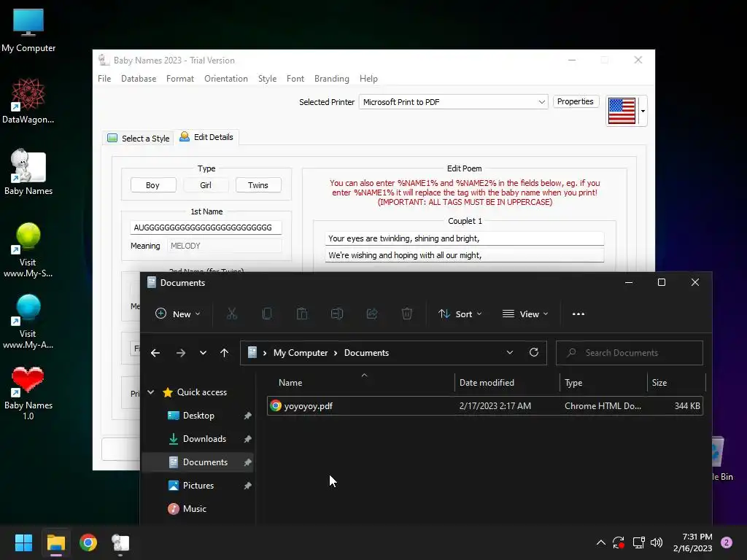Switch to the Edit Details tab

[x=206, y=137]
